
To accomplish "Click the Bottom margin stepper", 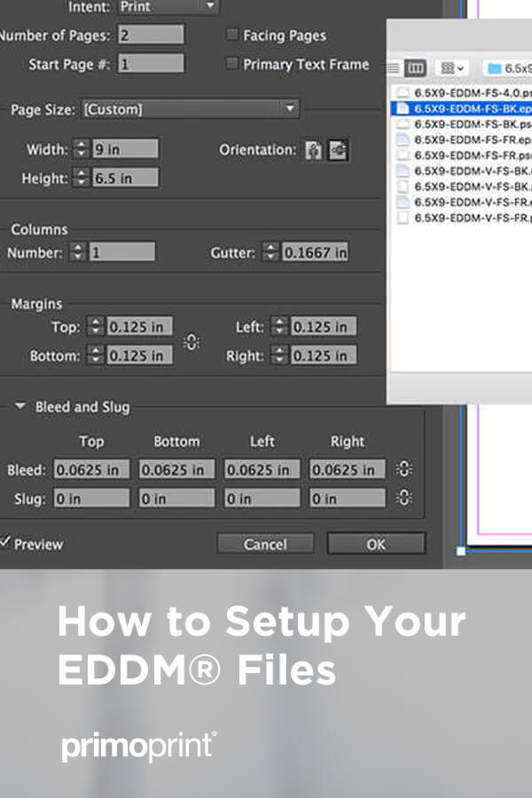I will pyautogui.click(x=95, y=355).
